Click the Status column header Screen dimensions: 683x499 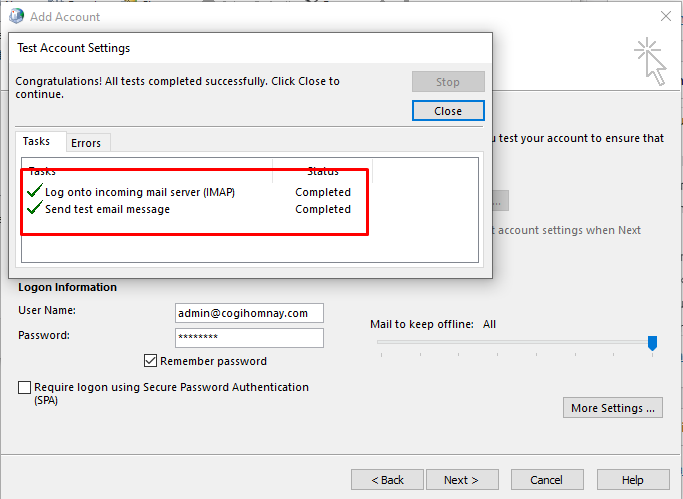click(322, 171)
